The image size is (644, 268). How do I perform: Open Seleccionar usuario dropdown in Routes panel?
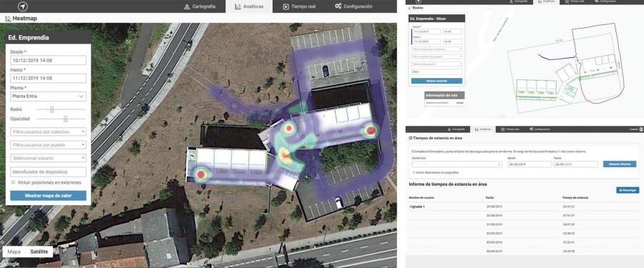click(x=437, y=64)
